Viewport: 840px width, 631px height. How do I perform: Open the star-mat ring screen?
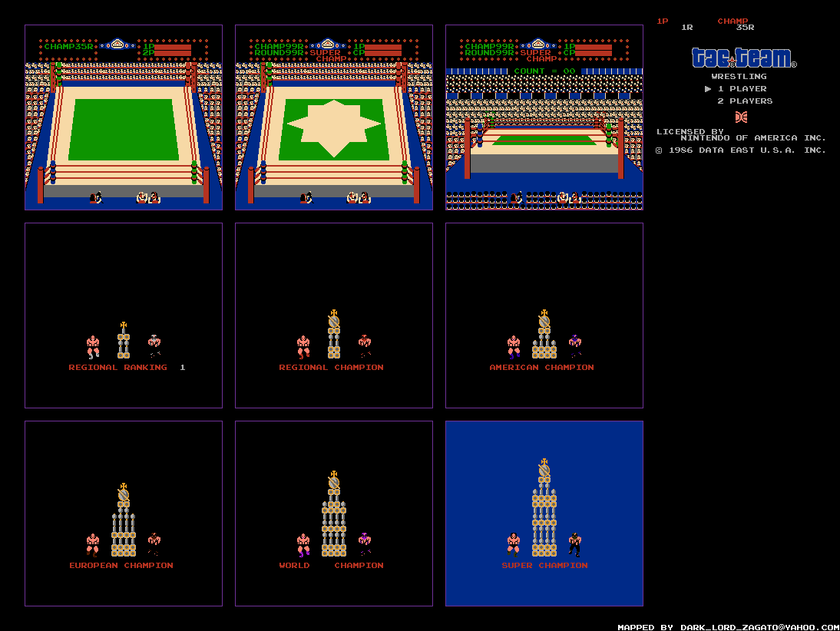[x=334, y=117]
